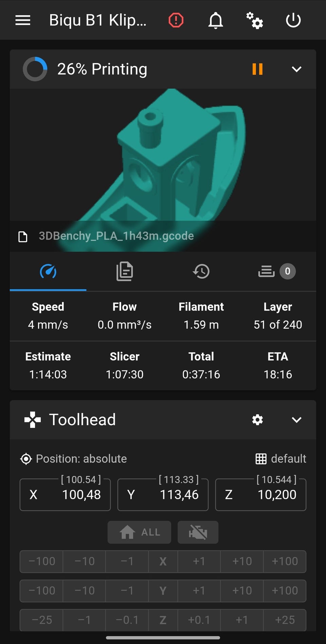Click the motors off button
This screenshot has height=644, width=326.
pos(198,532)
